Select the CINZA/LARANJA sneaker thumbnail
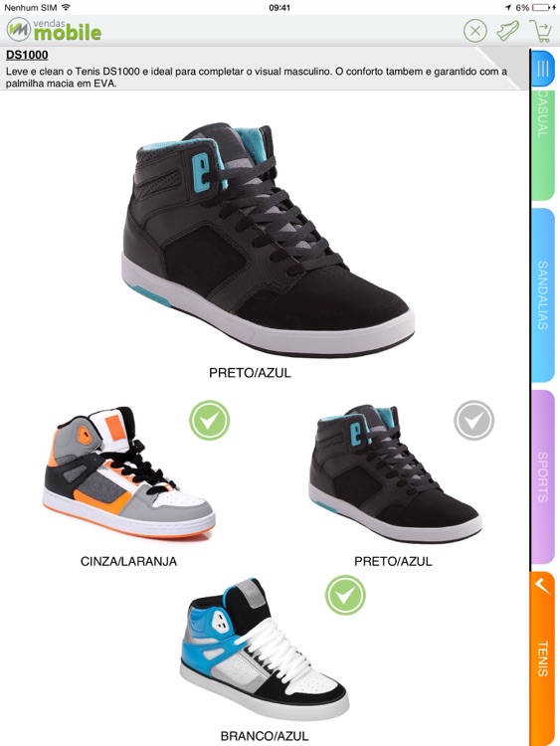This screenshot has width=560, height=746. click(x=128, y=473)
